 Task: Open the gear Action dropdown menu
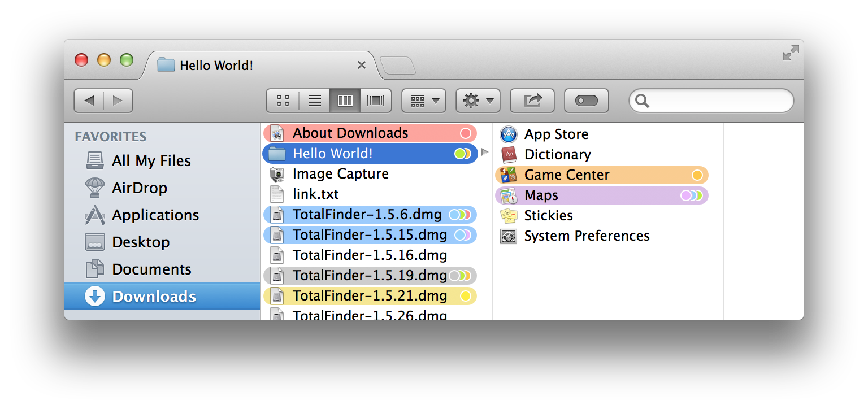478,101
